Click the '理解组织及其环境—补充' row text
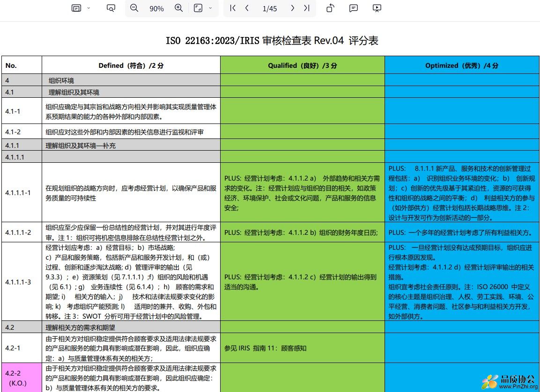The image size is (540, 392). click(81, 145)
